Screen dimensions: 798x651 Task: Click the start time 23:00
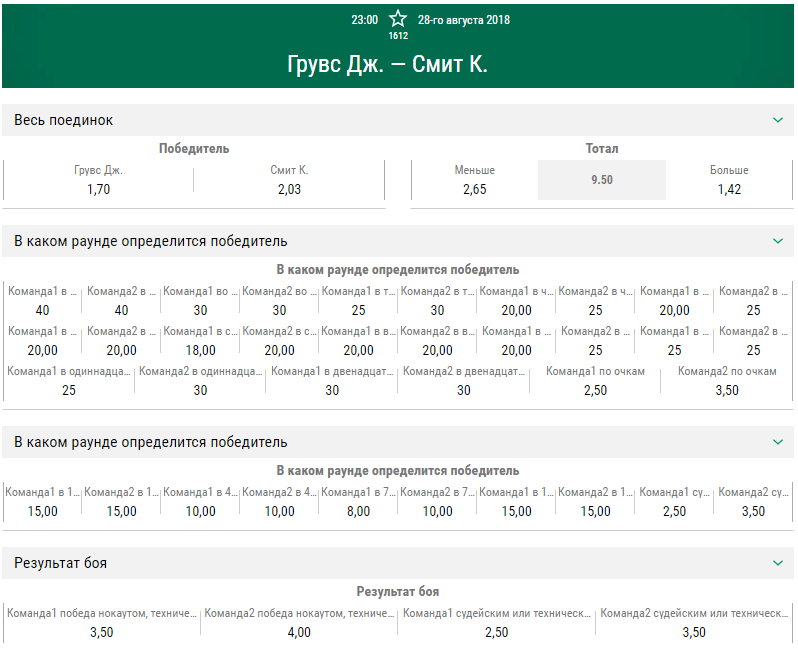[x=364, y=20]
